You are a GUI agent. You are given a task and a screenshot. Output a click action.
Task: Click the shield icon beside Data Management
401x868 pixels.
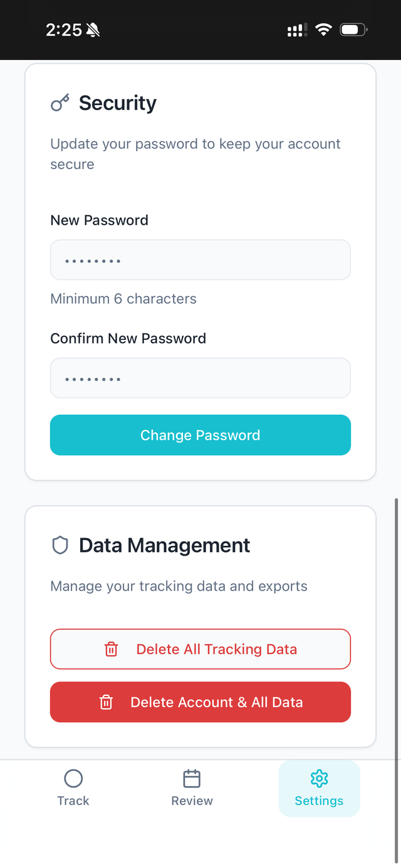click(60, 544)
